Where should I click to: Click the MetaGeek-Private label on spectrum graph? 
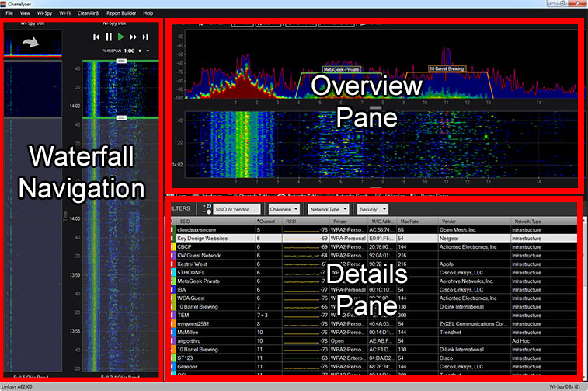click(x=342, y=69)
